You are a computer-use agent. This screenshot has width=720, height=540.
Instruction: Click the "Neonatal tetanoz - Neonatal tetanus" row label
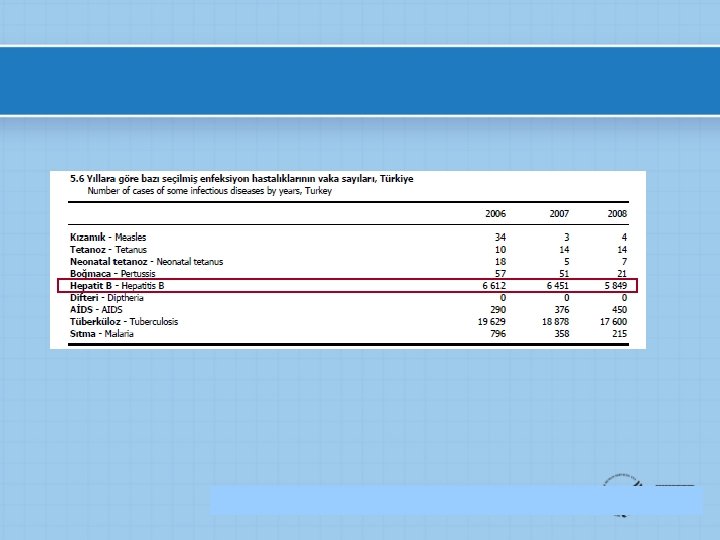point(146,262)
